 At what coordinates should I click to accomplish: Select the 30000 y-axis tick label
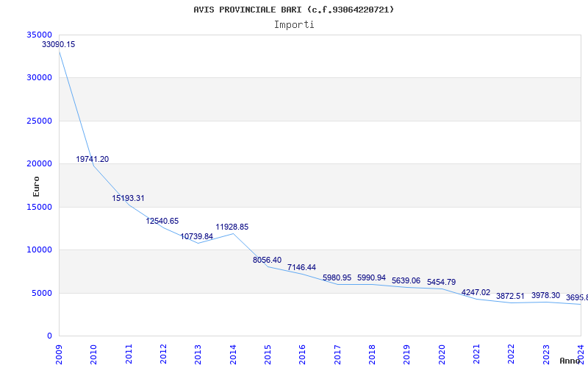(x=40, y=78)
